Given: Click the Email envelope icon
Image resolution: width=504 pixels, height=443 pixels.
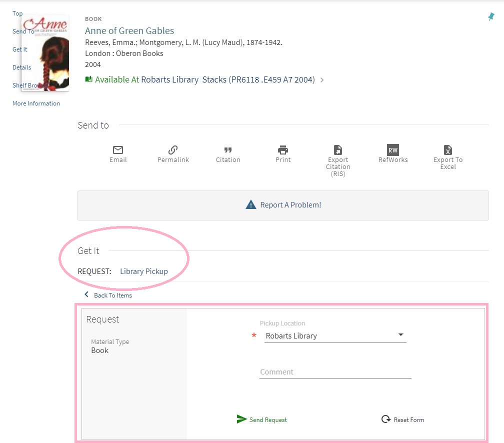Looking at the screenshot, I should [118, 150].
